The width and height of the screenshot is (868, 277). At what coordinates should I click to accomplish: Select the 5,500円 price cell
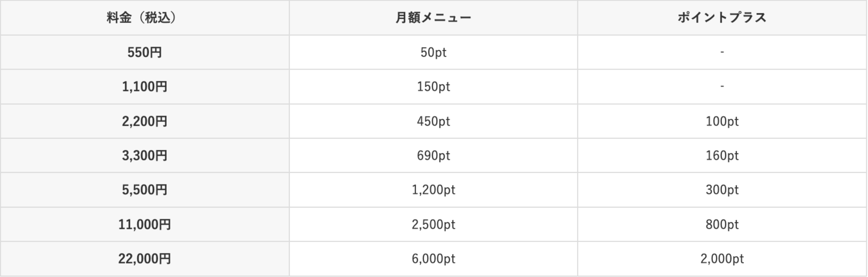pos(145,190)
